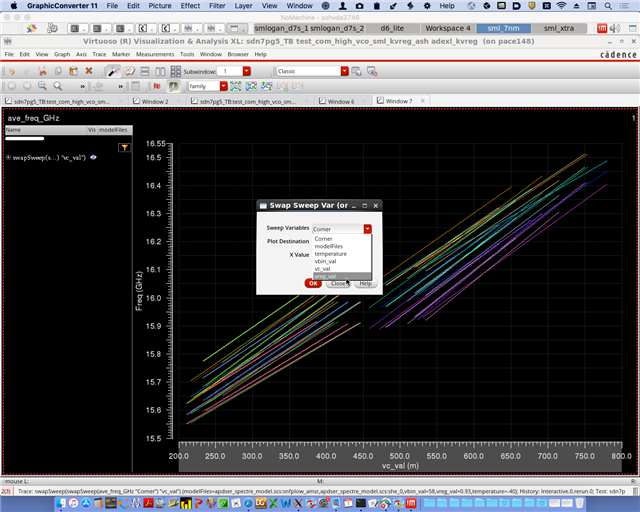This screenshot has height=512, width=640.
Task: Click the red X delete icon
Action: 88,71
